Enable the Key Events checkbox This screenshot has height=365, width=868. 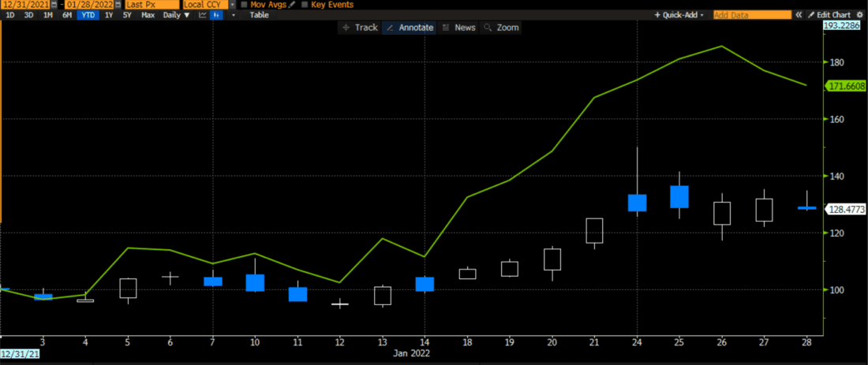(x=305, y=5)
